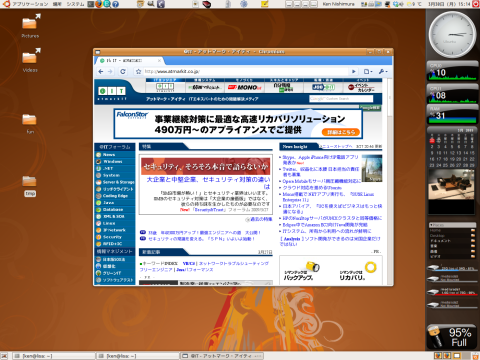The width and height of the screenshot is (480, 360).
Task: Collapse the Places list gadget header
Action: pyautogui.click(x=452, y=225)
